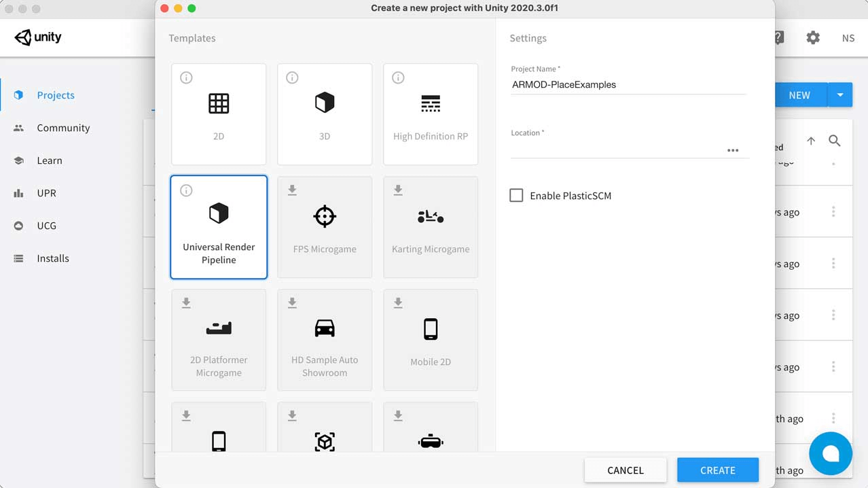Pick the Karting Microgame template
Image resolution: width=868 pixels, height=488 pixels.
[431, 227]
